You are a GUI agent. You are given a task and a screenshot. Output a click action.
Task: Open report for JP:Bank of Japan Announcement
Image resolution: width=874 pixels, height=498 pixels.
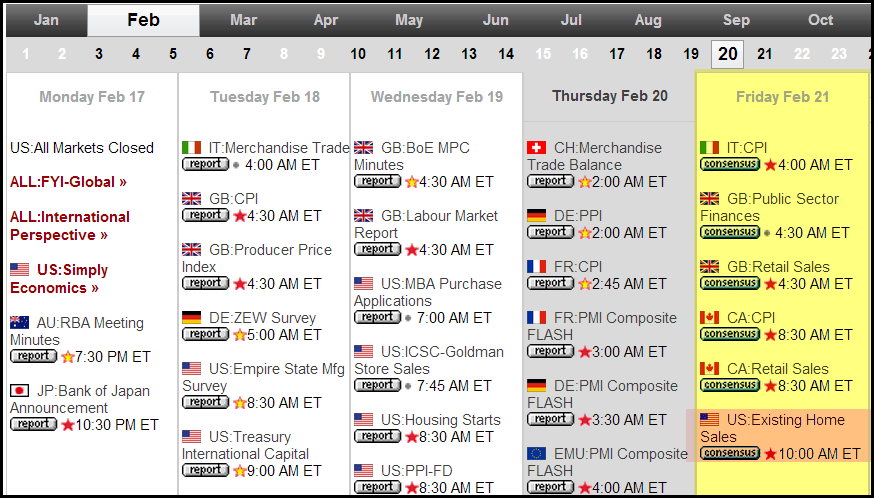click(x=33, y=424)
